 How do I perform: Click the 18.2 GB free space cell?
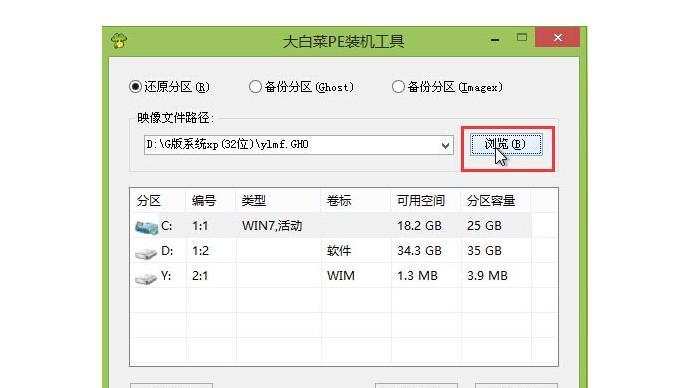[x=419, y=226]
